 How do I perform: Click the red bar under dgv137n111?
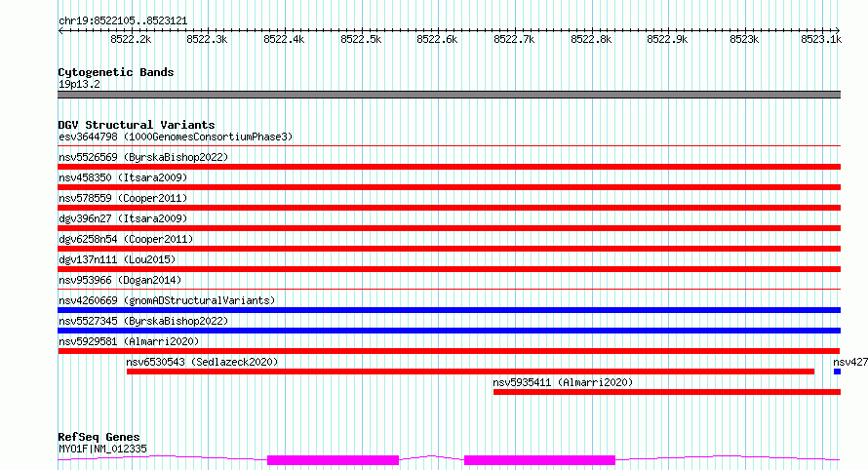[449, 269]
